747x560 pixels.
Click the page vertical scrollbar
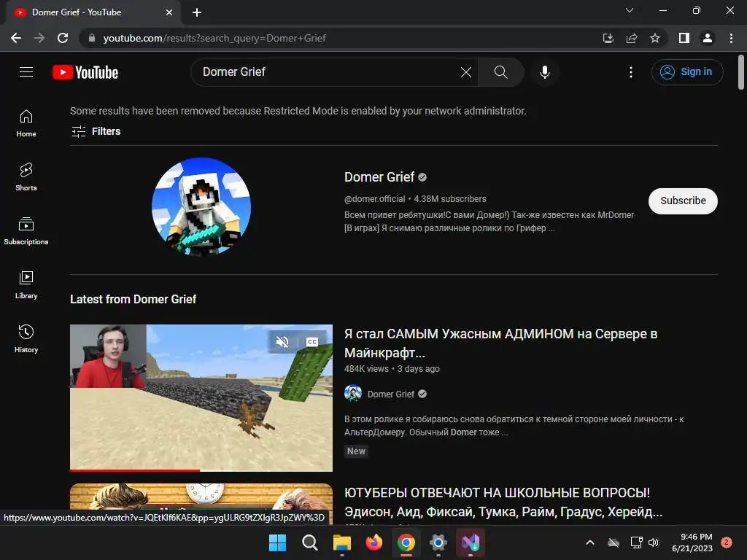click(x=741, y=72)
